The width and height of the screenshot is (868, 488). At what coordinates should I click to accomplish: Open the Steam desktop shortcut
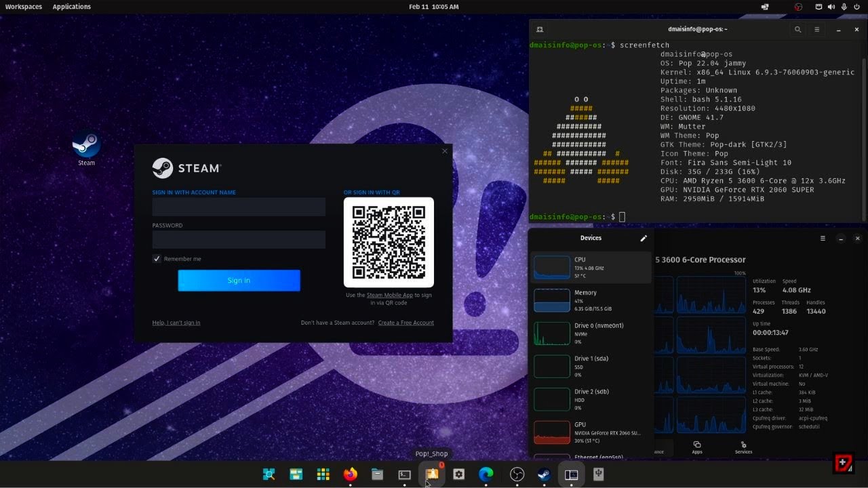click(x=86, y=148)
